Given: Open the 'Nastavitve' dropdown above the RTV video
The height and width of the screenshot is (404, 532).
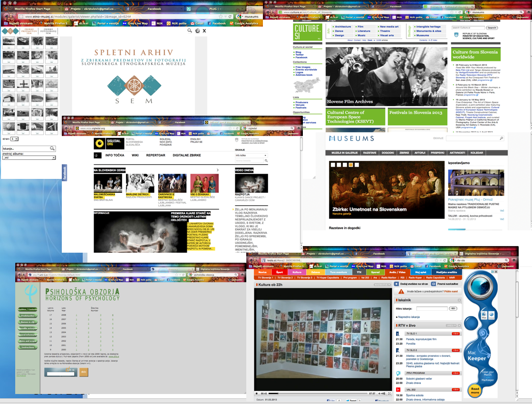Looking at the screenshot, I should pyautogui.click(x=382, y=285).
